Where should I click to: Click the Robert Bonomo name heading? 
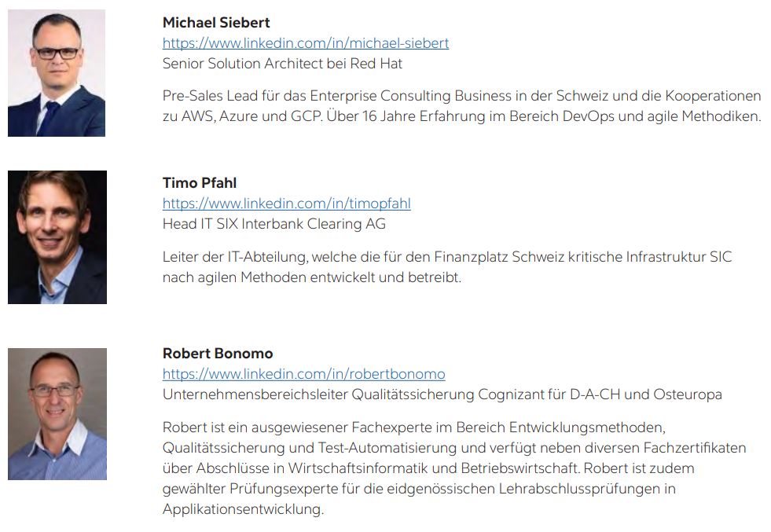[218, 354]
